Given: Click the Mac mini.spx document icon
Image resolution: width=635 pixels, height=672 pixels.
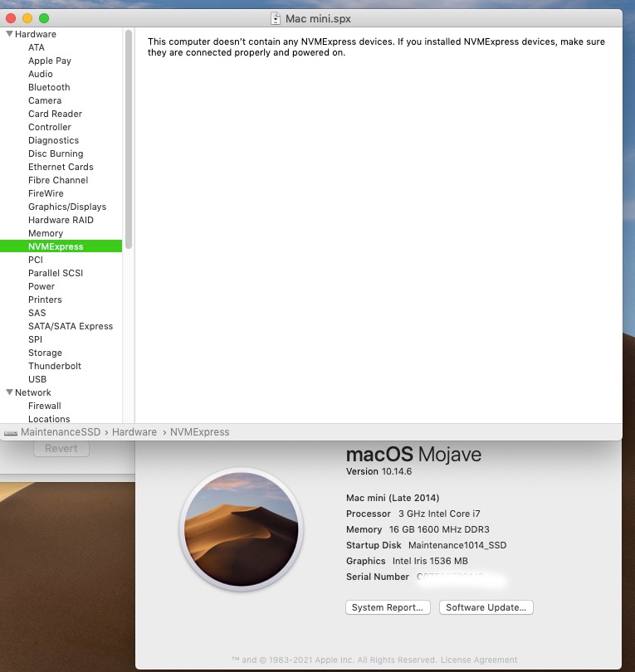Looking at the screenshot, I should tap(276, 18).
